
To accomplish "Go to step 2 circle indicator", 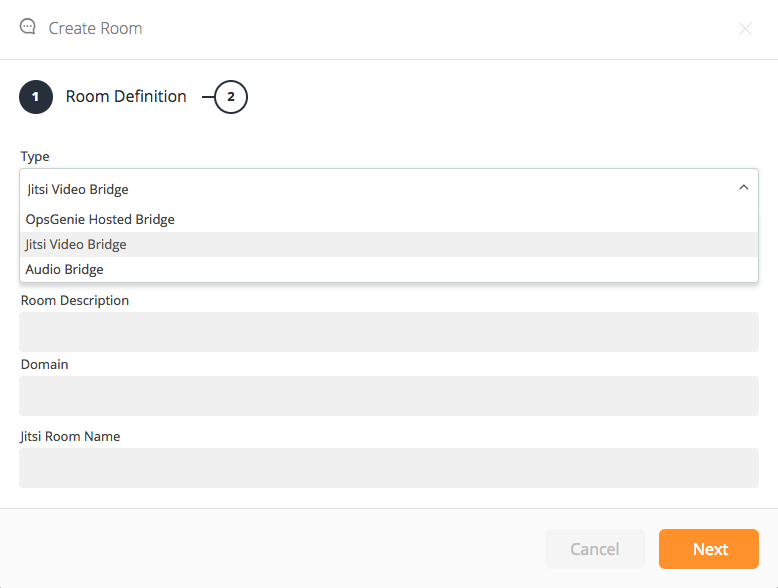I will (x=231, y=97).
